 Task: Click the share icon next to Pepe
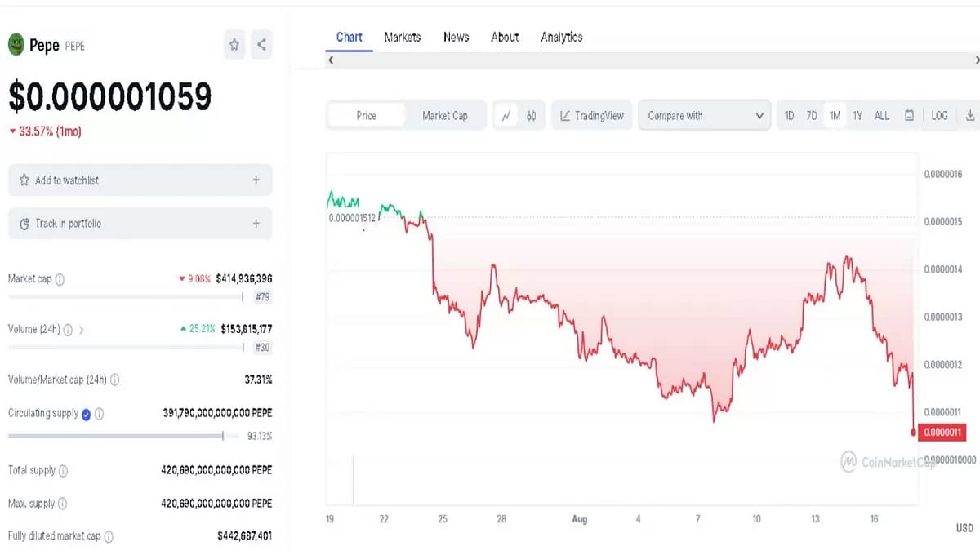(x=261, y=45)
